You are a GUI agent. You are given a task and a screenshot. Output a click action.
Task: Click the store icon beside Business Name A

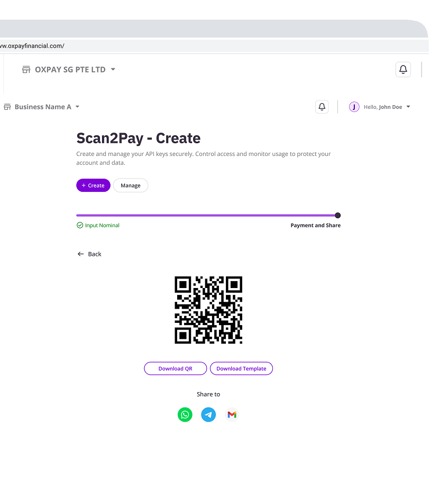(x=7, y=107)
